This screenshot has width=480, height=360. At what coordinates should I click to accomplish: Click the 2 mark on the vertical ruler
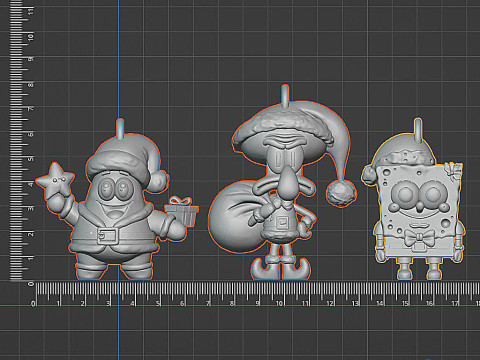point(31,234)
